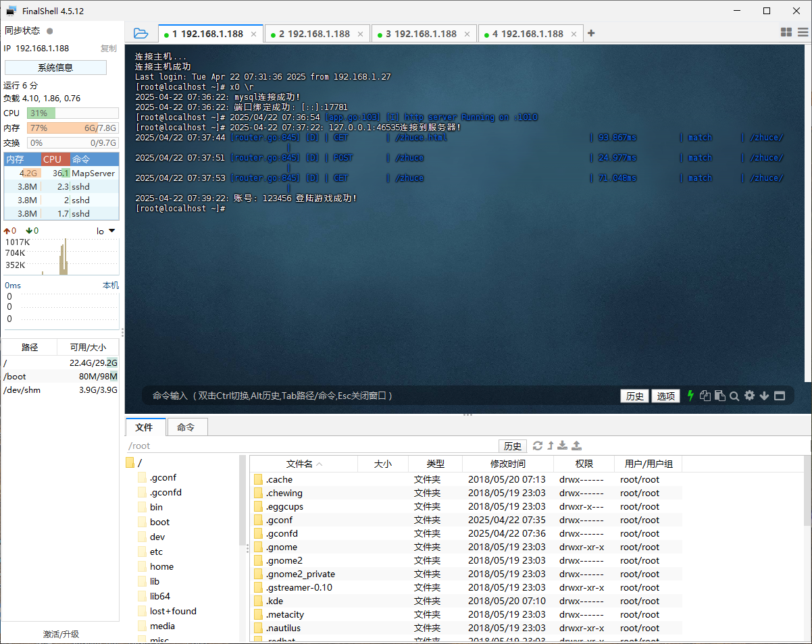The width and height of the screenshot is (812, 644).
Task: Click the upload icon in file toolbar
Action: [576, 446]
